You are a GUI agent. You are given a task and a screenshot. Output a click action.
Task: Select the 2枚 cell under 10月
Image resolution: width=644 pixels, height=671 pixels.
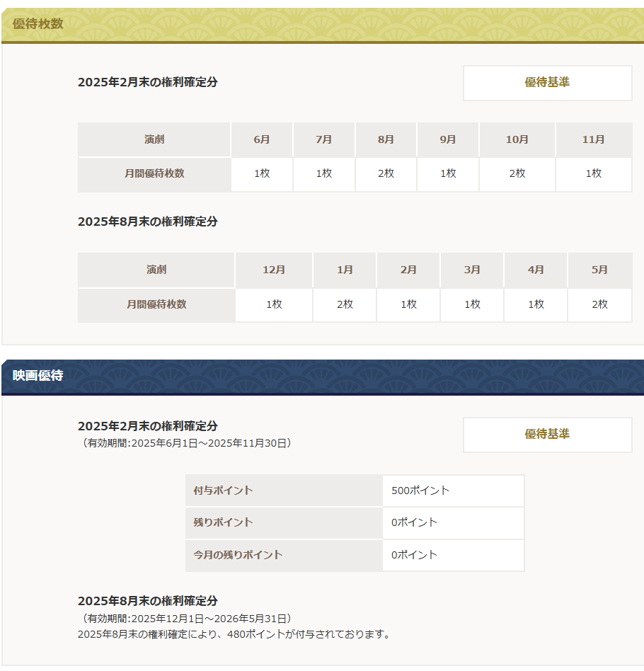pos(517,174)
